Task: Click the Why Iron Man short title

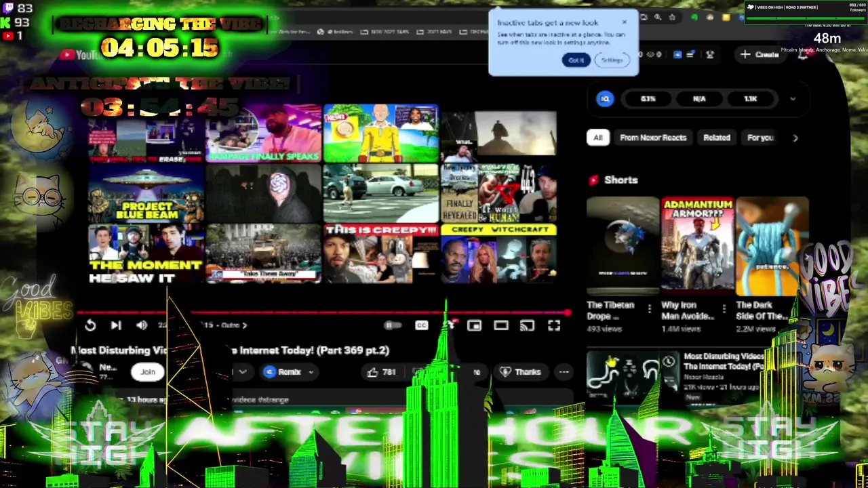Action: (687, 310)
